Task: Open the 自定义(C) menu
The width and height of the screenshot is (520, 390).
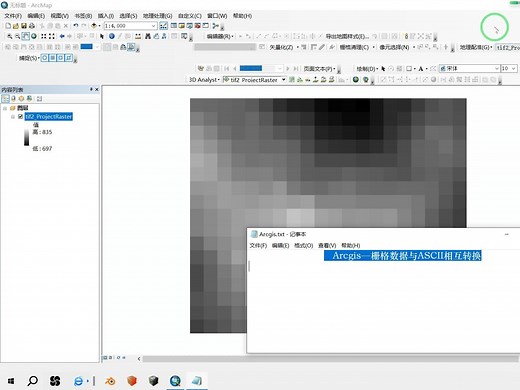Action: coord(189,16)
